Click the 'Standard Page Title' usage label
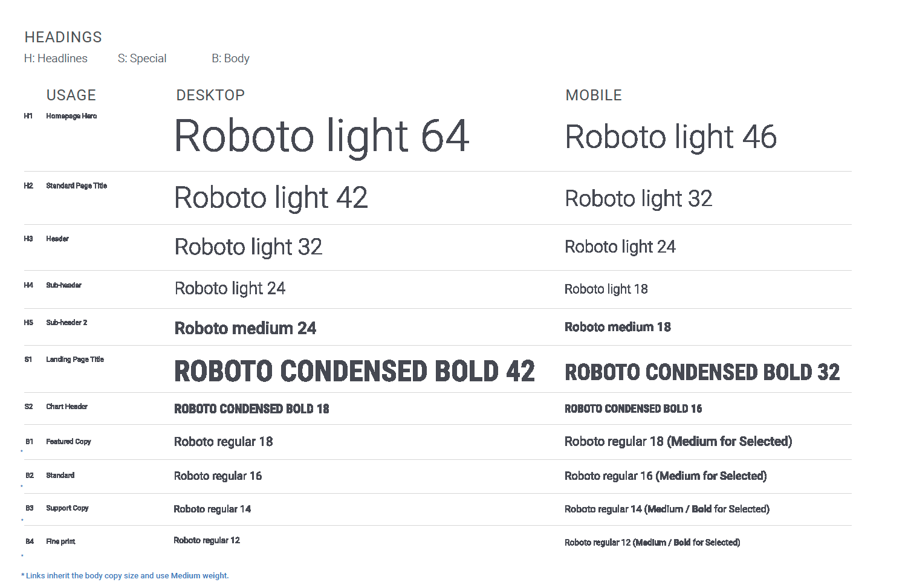 coord(76,186)
